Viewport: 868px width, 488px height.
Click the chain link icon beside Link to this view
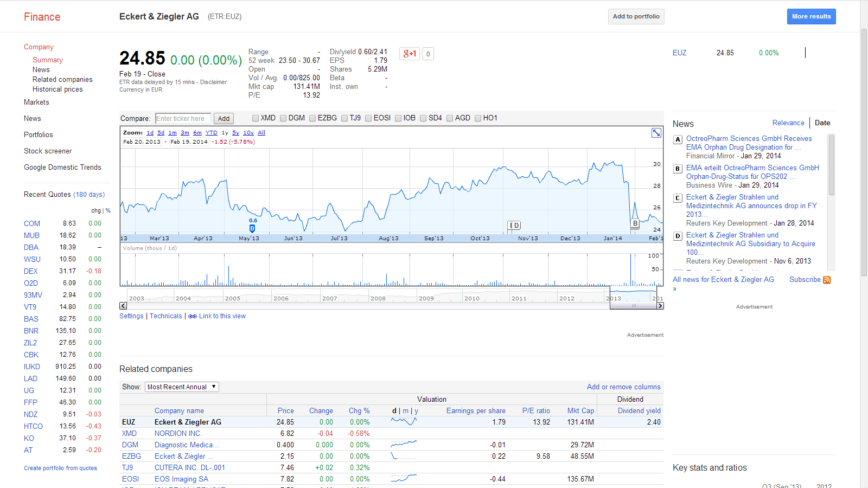[x=193, y=316]
